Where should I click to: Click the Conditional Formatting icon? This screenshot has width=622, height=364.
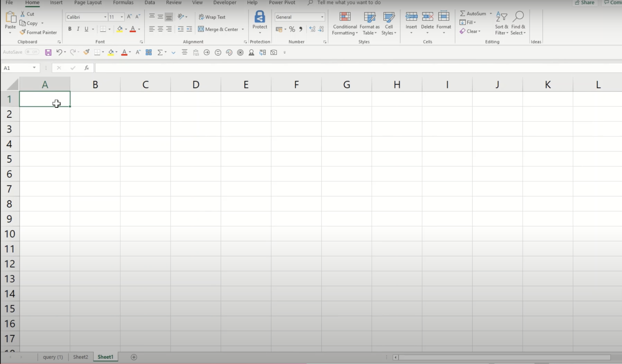pyautogui.click(x=345, y=17)
